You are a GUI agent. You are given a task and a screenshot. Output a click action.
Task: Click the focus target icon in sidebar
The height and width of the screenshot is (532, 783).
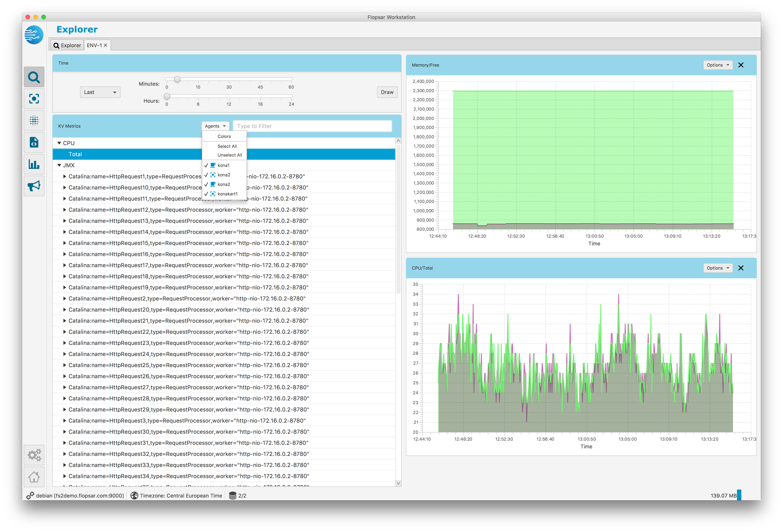point(34,99)
